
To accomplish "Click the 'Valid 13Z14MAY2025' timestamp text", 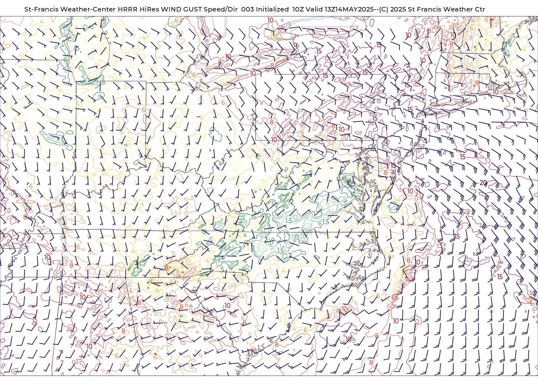I will coord(340,9).
